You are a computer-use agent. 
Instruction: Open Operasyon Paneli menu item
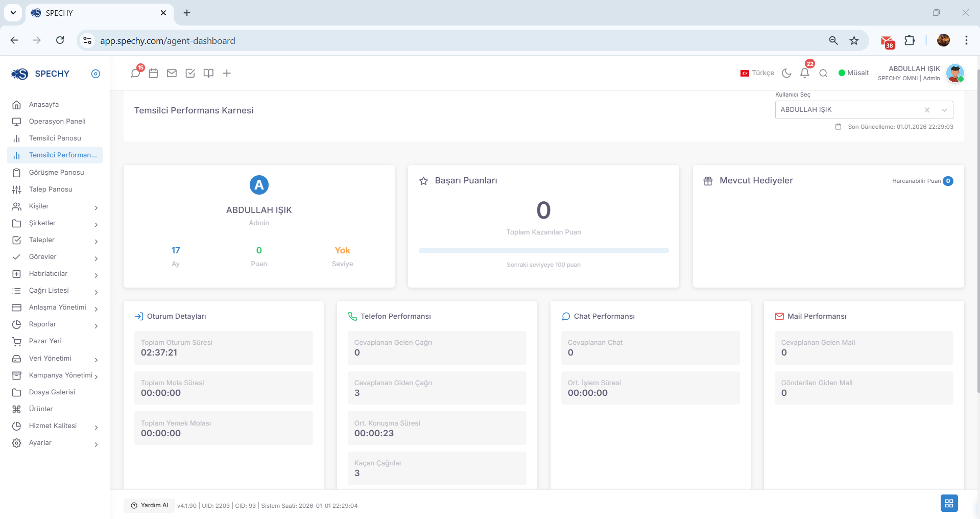tap(57, 122)
